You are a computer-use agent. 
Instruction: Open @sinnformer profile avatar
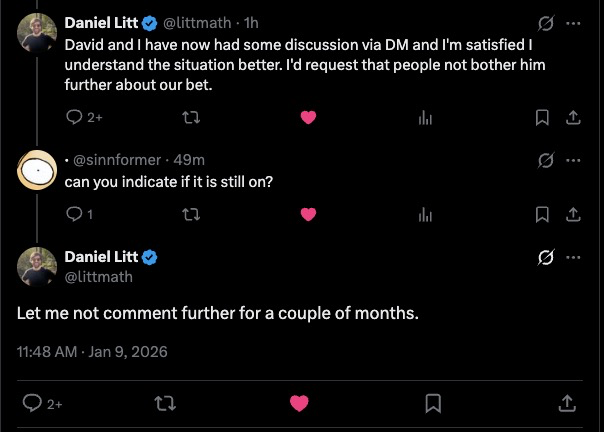38,169
